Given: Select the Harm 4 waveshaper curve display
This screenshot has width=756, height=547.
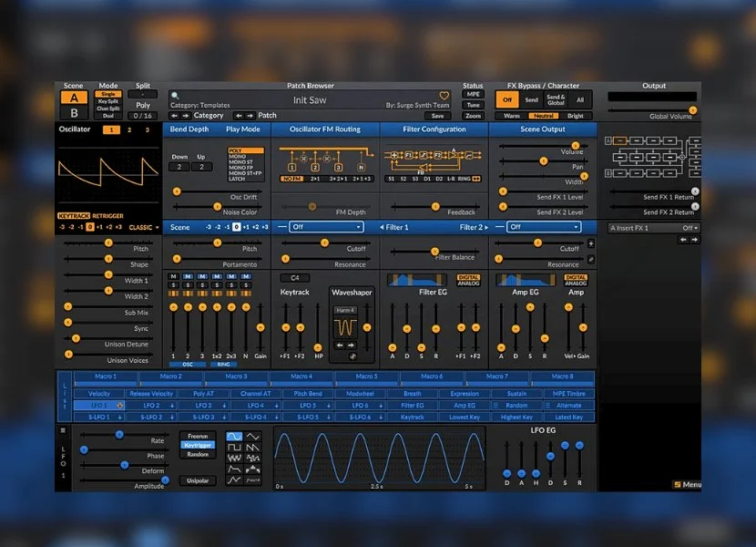Looking at the screenshot, I should click(x=344, y=325).
